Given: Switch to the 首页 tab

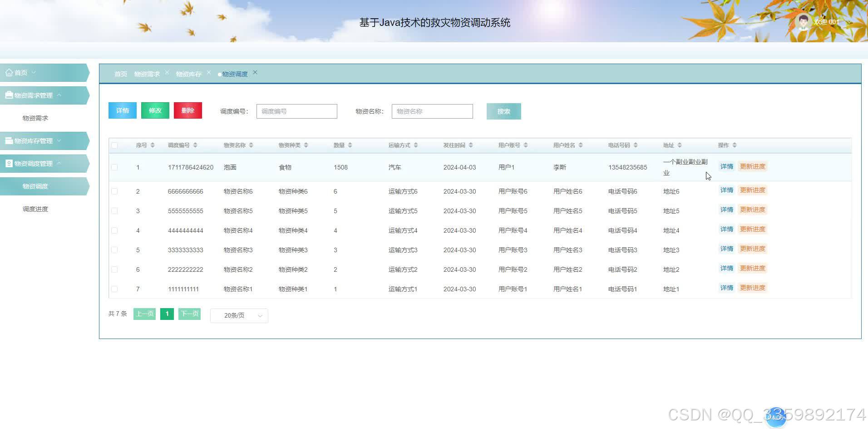Looking at the screenshot, I should click(x=121, y=74).
